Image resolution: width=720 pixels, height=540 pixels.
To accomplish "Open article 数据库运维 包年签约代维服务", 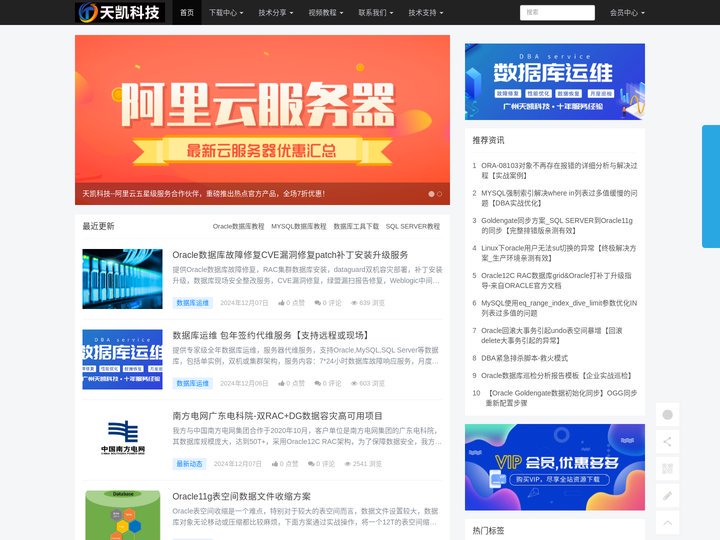I will (270, 335).
